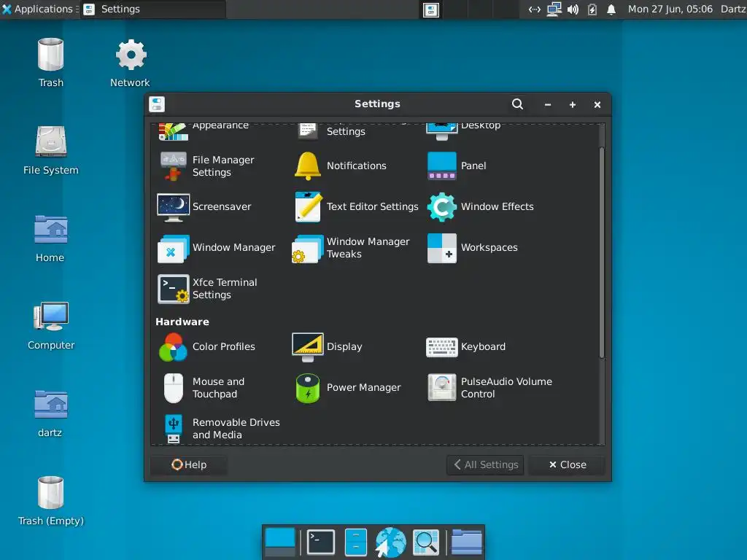747x560 pixels.
Task: Click the Help button
Action: click(x=189, y=464)
